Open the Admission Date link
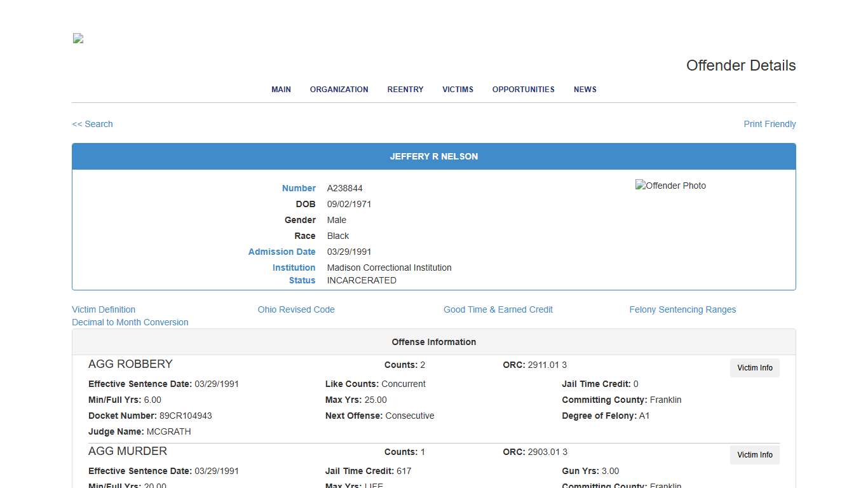 (x=281, y=252)
